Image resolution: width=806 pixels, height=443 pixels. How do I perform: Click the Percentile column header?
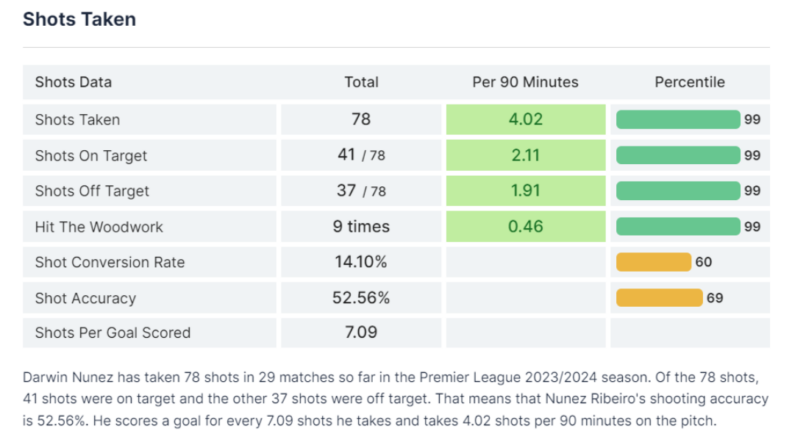[x=690, y=82]
